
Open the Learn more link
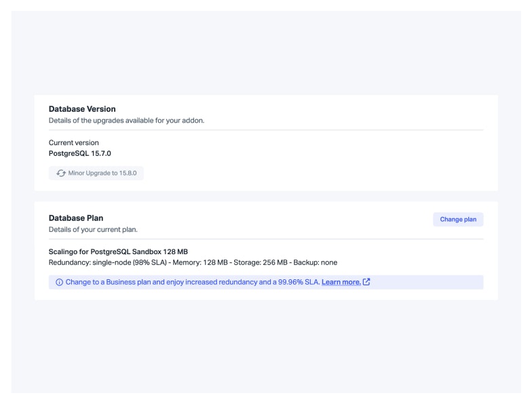click(341, 282)
